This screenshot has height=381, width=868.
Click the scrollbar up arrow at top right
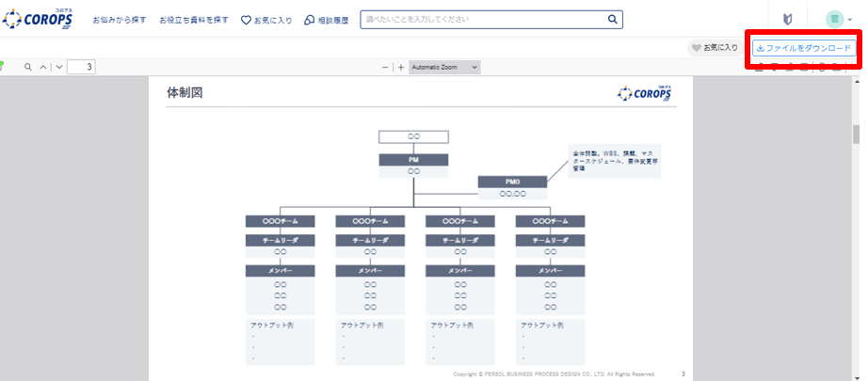[856, 82]
